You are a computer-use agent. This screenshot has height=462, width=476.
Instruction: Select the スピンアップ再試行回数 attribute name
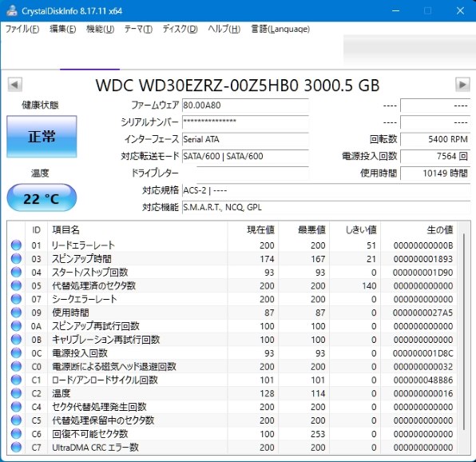96,326
